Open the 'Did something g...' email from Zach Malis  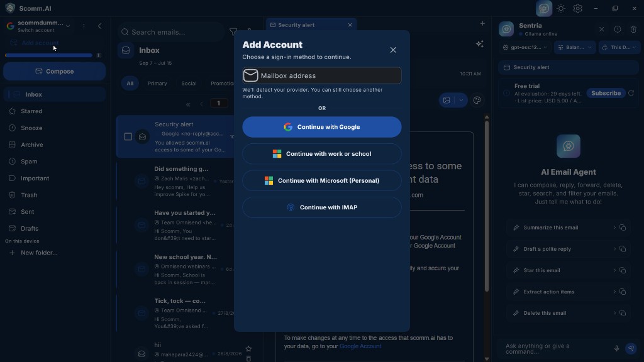tap(176, 180)
